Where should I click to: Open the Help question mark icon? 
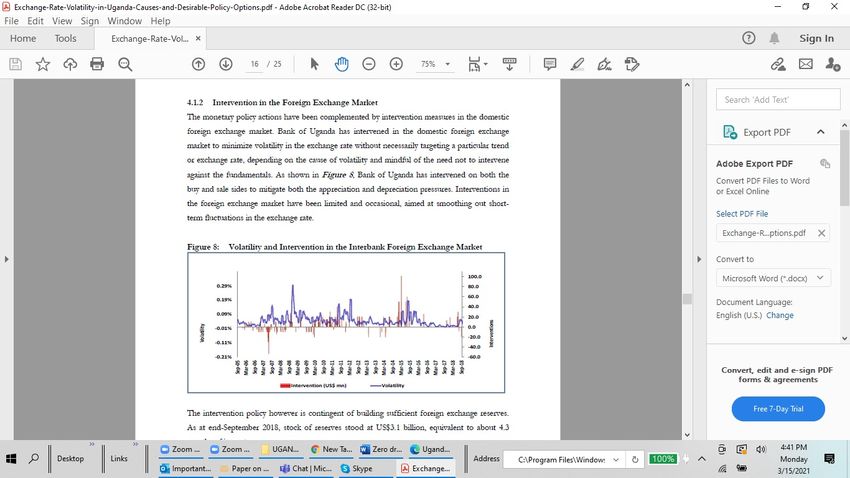tap(749, 38)
